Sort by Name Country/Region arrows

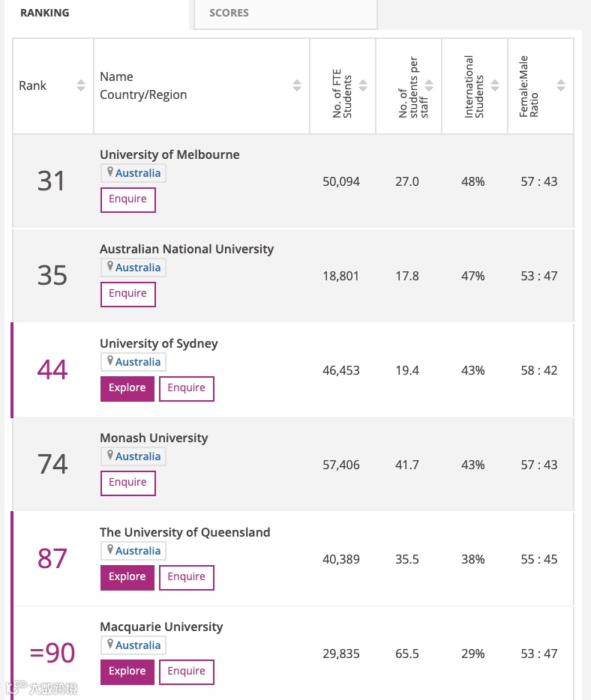pos(297,86)
